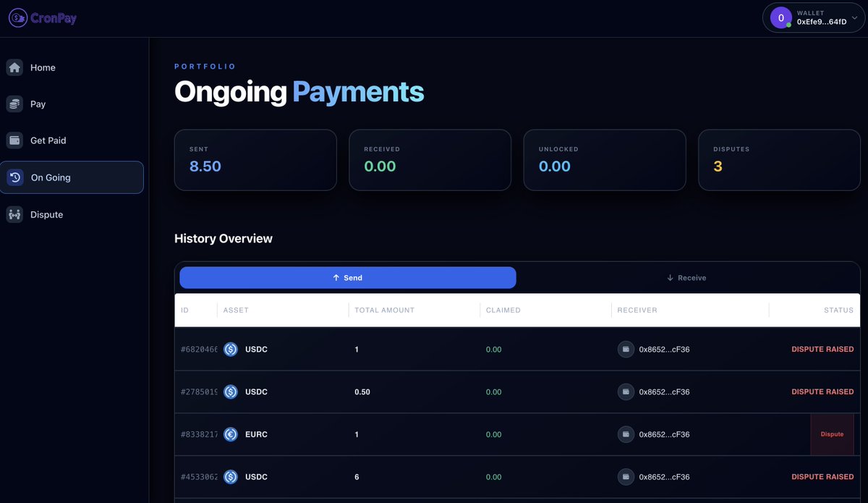The height and width of the screenshot is (503, 868).
Task: Click payment ID #453306
Action: coord(200,477)
